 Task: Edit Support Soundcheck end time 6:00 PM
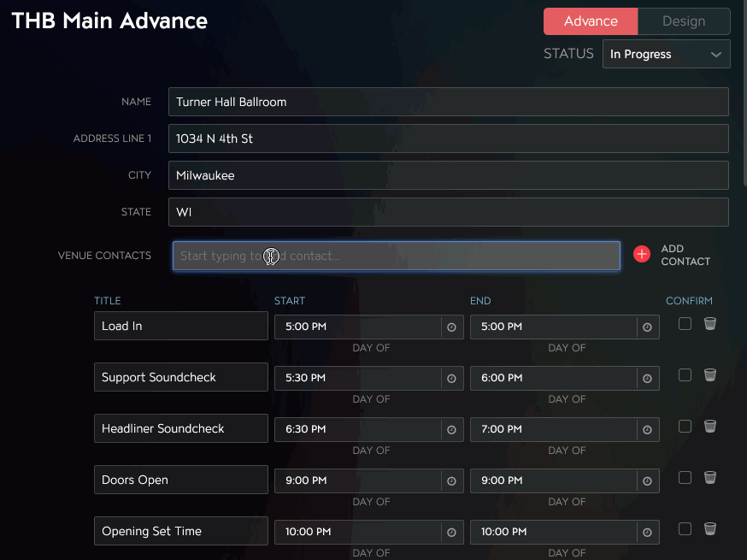click(554, 379)
